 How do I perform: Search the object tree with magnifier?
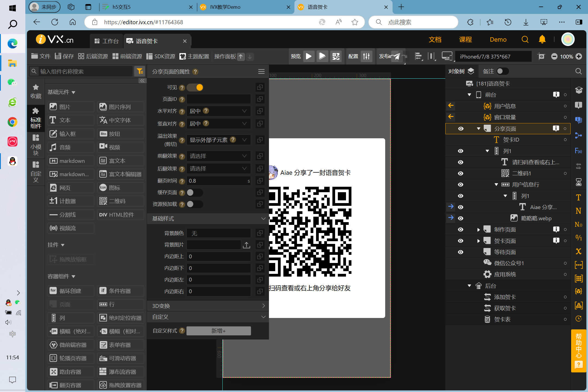tap(578, 71)
